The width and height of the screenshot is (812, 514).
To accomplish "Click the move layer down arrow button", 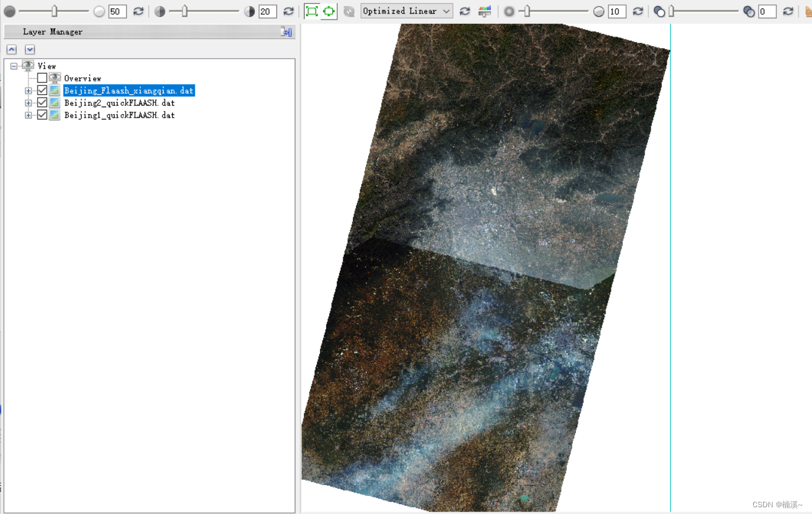I will tap(29, 49).
